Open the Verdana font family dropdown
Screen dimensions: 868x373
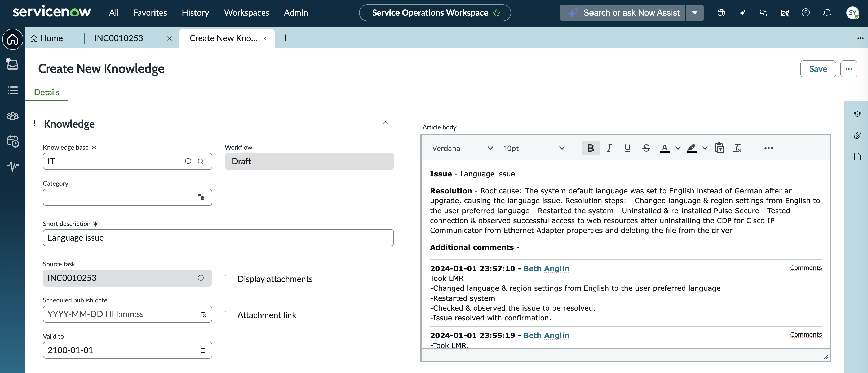click(462, 148)
